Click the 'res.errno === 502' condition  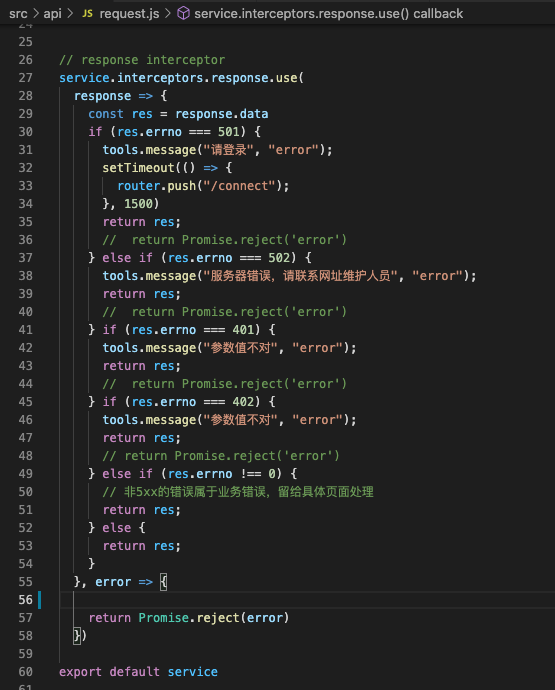coord(229,258)
